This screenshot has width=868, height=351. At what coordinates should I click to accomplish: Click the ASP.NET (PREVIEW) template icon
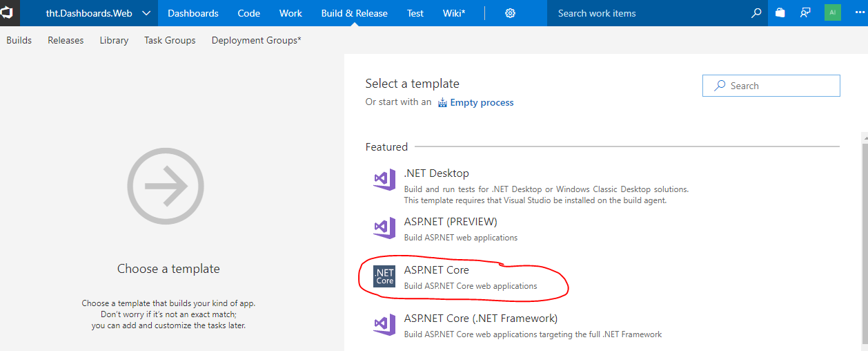(384, 228)
